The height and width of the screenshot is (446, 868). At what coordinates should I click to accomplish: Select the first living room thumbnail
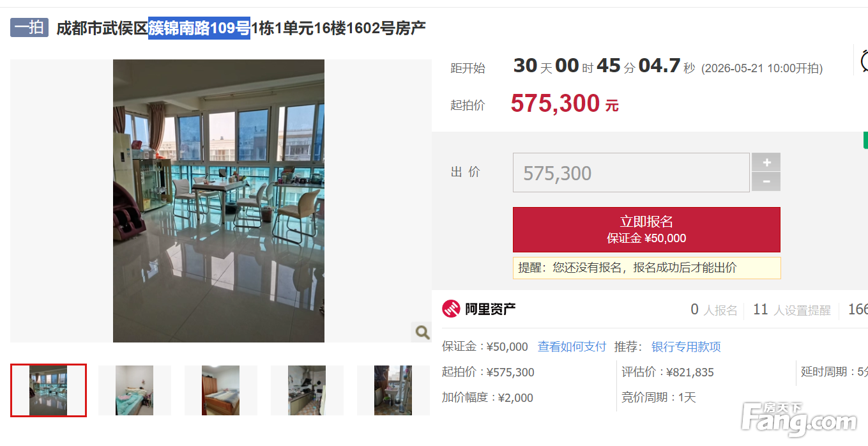click(49, 390)
